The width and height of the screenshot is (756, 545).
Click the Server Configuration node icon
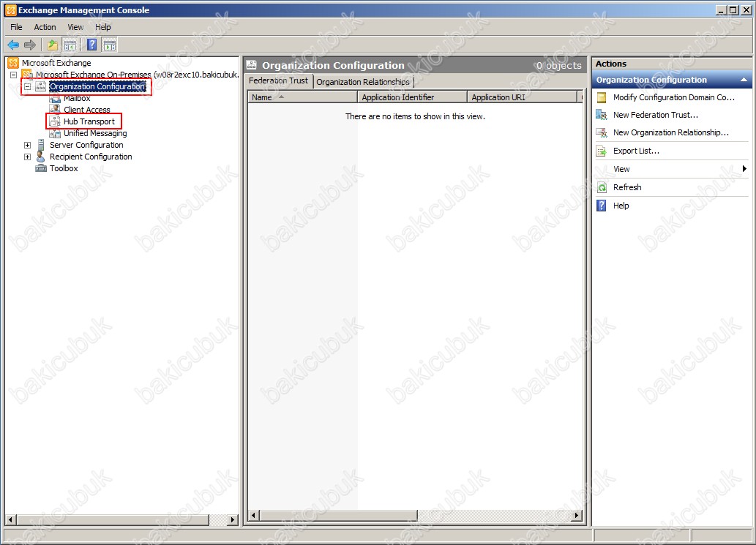(x=41, y=145)
